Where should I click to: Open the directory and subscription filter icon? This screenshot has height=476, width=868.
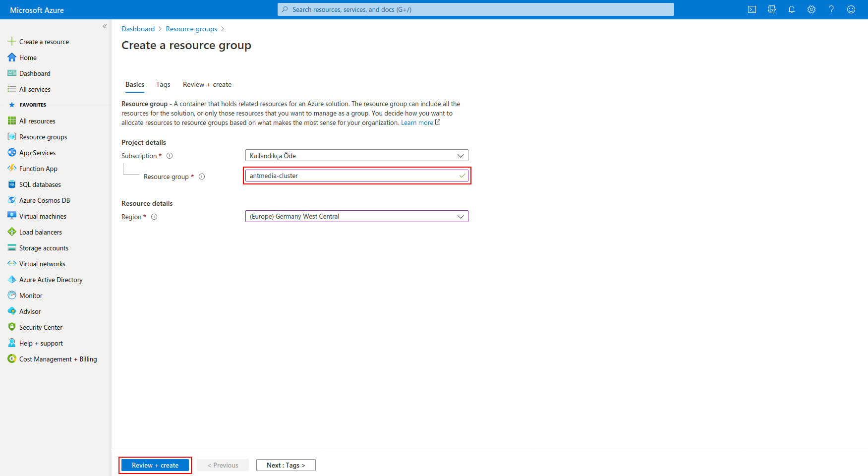(x=772, y=9)
